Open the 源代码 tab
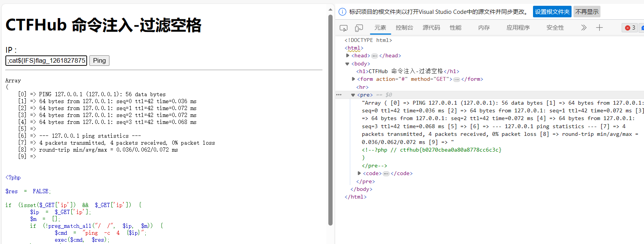The height and width of the screenshot is (244, 644). (x=431, y=28)
